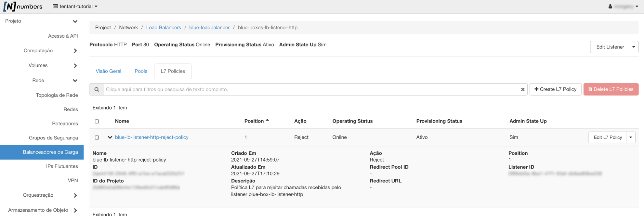Open blue-lb-listener-http-reject-policy link
This screenshot has width=644, height=216.
click(x=152, y=137)
